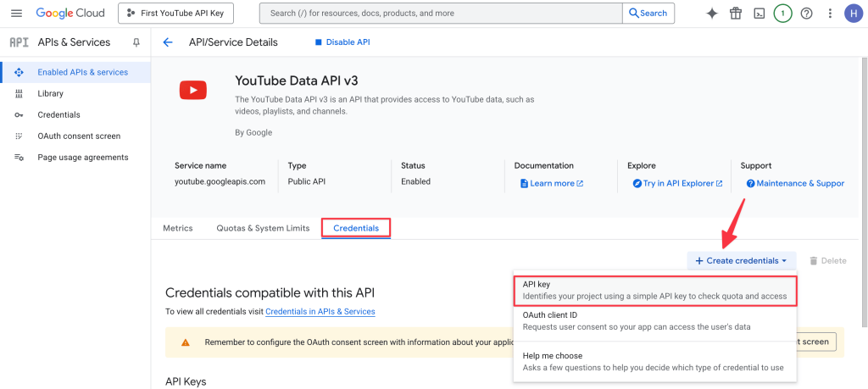The width and height of the screenshot is (868, 389).
Task: Activate Cloud Shell terminal icon
Action: pyautogui.click(x=759, y=14)
